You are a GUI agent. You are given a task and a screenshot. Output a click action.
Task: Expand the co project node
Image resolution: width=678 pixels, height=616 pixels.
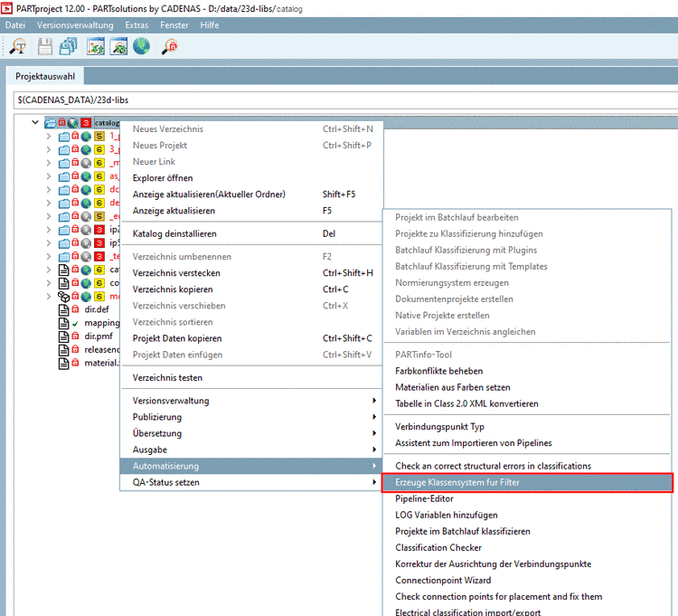(49, 283)
